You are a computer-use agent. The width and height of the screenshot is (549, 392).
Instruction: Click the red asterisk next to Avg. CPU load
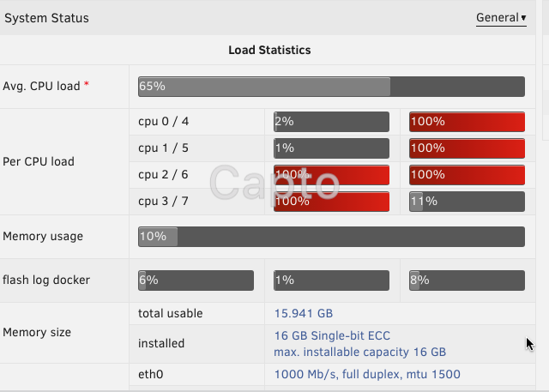86,85
